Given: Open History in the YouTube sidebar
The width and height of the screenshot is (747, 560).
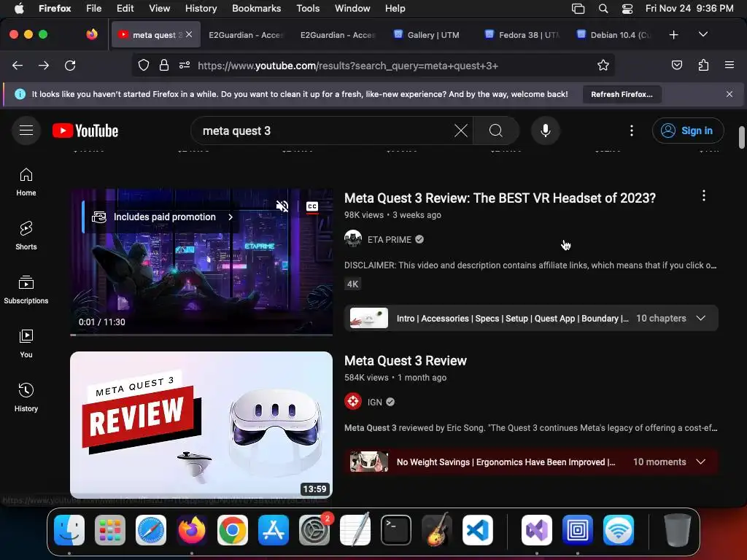Looking at the screenshot, I should (26, 397).
